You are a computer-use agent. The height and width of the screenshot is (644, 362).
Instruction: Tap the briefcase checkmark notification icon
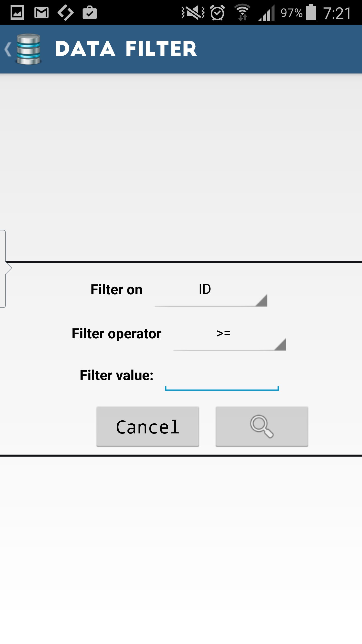[x=90, y=13]
